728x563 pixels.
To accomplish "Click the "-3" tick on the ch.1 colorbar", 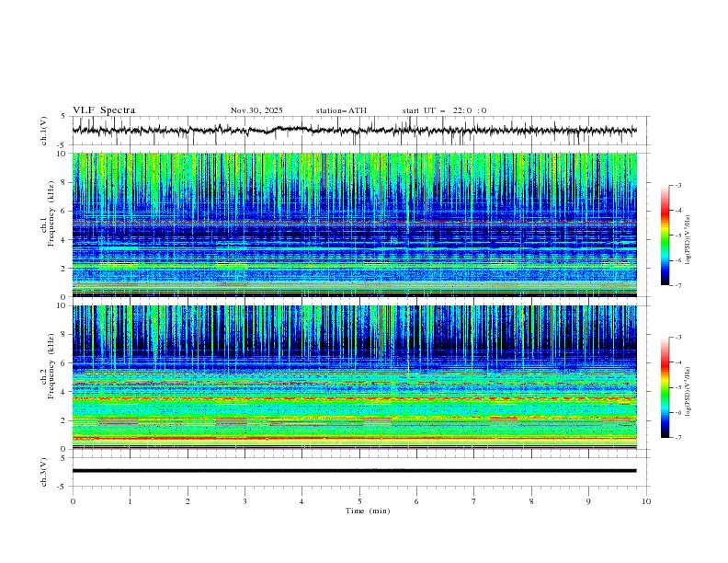I will [678, 185].
